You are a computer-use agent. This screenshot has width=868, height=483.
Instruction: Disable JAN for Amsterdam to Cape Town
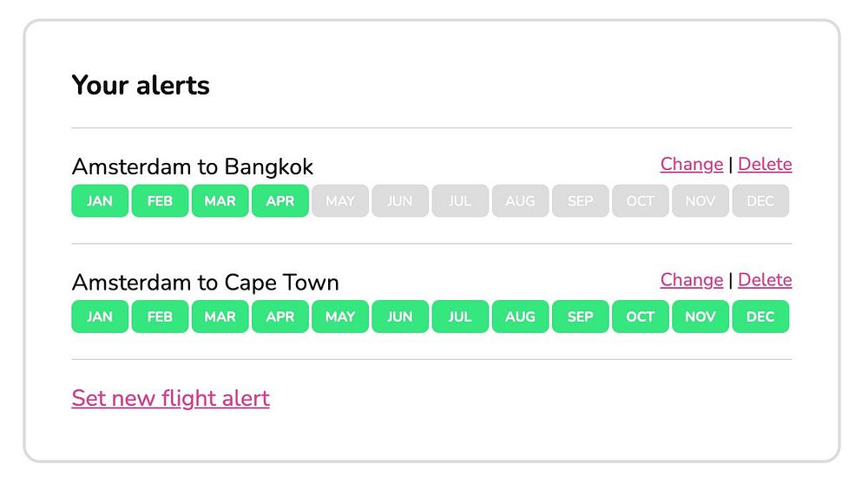100,317
